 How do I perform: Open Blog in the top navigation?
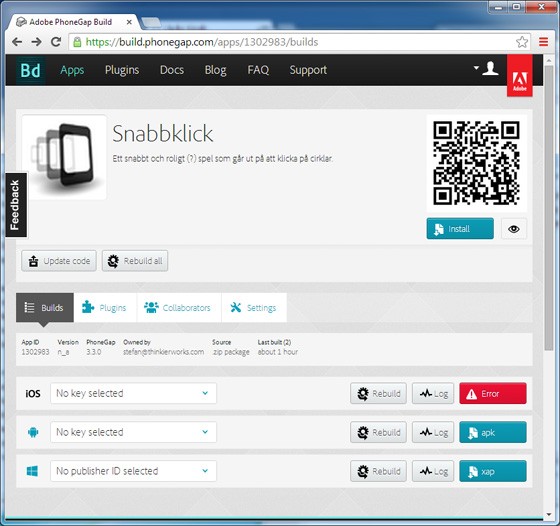pos(215,70)
